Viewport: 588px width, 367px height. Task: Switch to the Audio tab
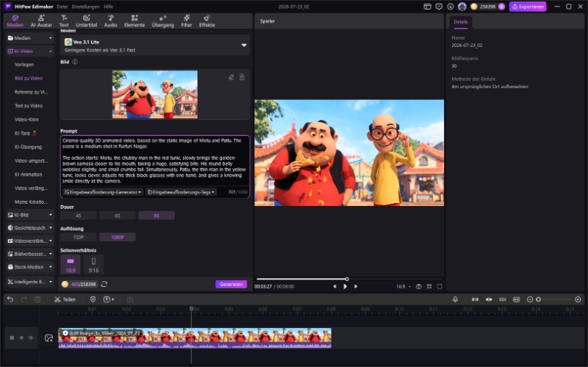tap(111, 21)
